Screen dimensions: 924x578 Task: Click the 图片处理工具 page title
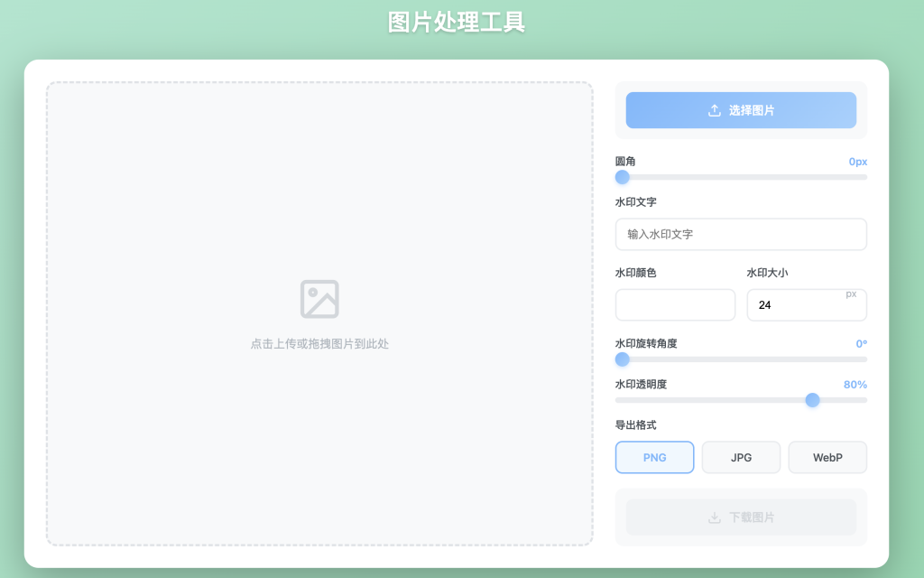pos(457,23)
